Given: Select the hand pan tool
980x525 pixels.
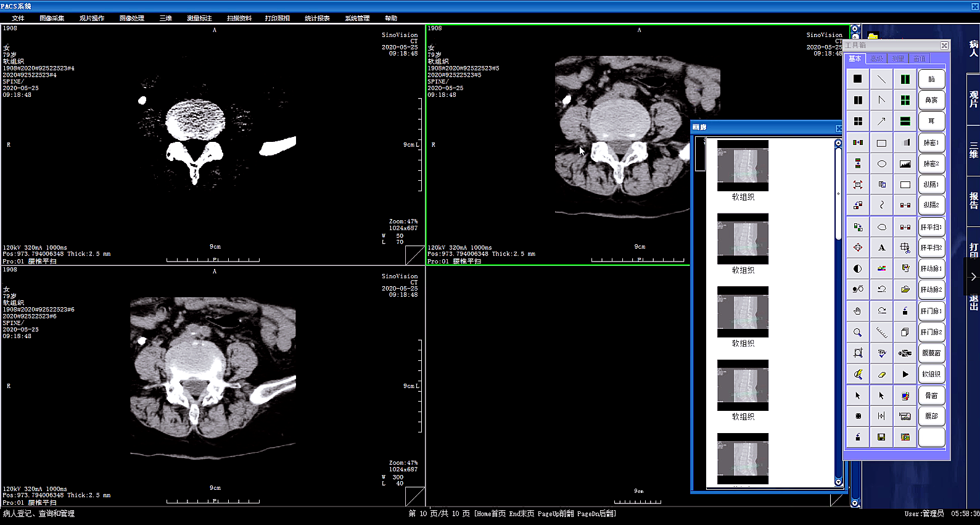Looking at the screenshot, I should 858,311.
